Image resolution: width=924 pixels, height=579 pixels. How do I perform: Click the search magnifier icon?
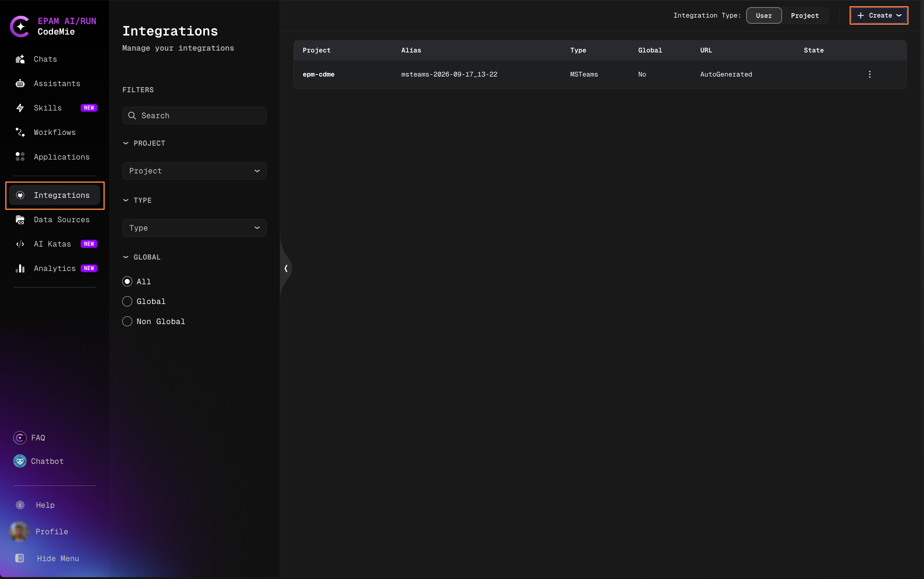pos(132,116)
